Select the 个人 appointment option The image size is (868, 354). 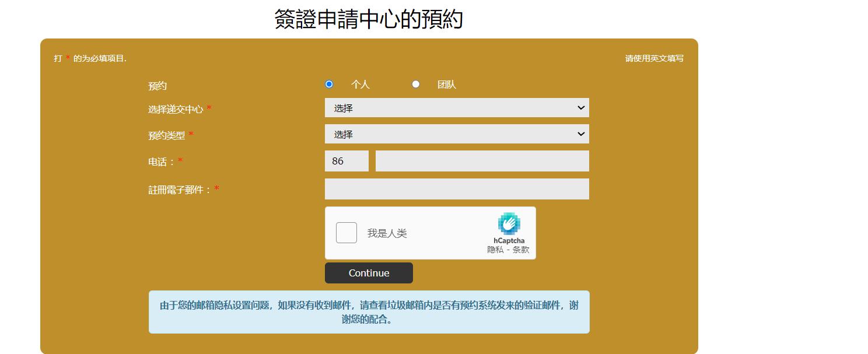click(x=328, y=84)
